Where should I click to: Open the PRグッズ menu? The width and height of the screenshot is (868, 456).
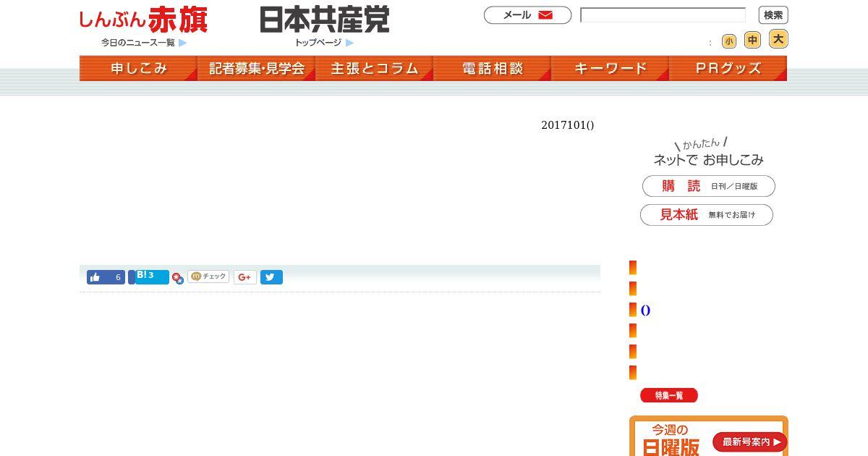pos(728,68)
